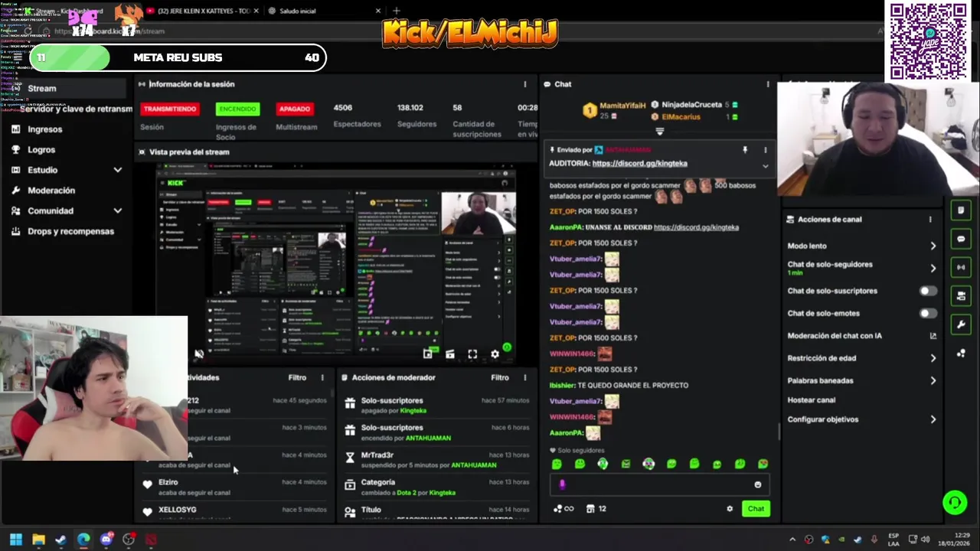The height and width of the screenshot is (551, 980).
Task: Click the points infinity icon below chat
Action: pos(563,509)
